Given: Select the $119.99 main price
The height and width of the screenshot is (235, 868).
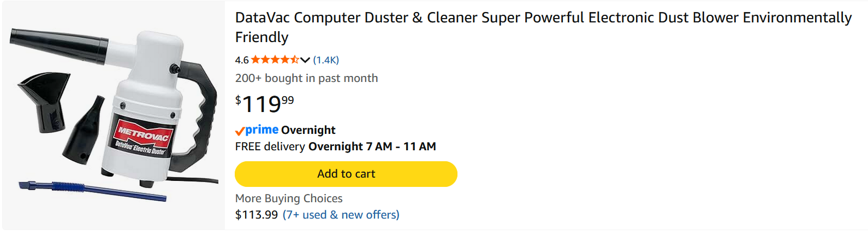Looking at the screenshot, I should (x=265, y=103).
